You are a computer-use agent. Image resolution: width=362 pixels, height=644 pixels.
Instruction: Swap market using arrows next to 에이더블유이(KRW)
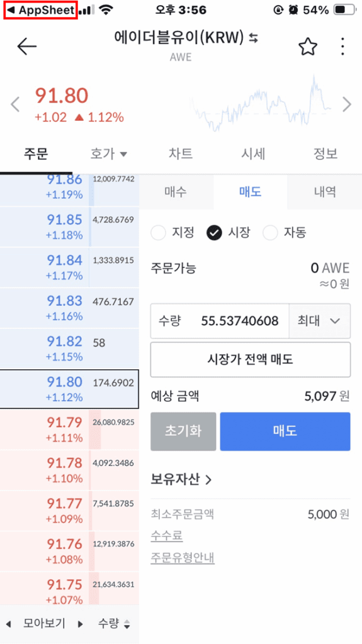point(253,38)
